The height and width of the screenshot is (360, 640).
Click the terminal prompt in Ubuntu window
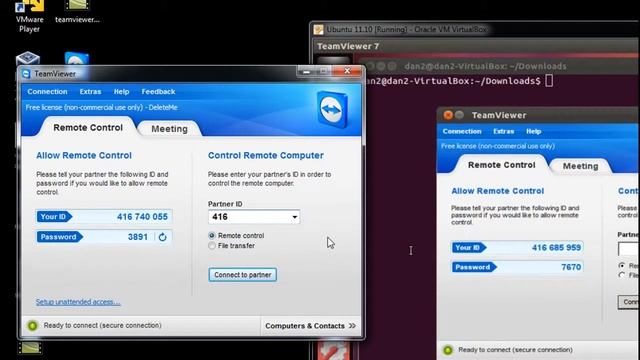[459, 81]
